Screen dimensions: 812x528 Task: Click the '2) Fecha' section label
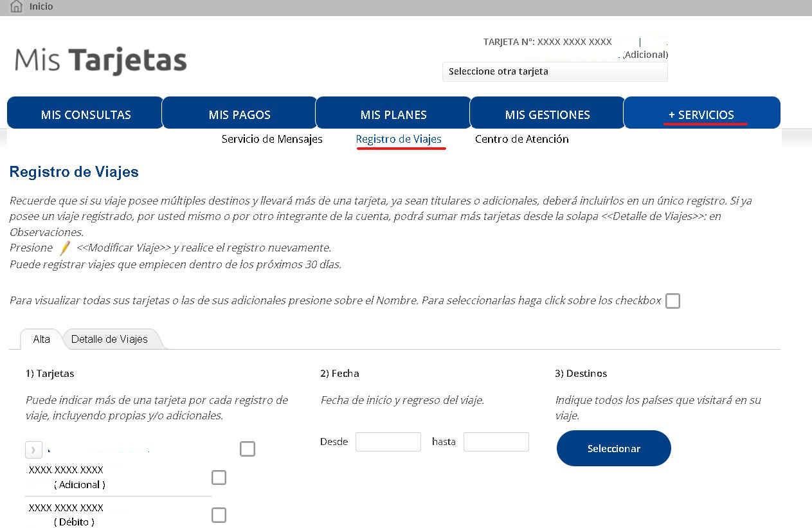339,374
